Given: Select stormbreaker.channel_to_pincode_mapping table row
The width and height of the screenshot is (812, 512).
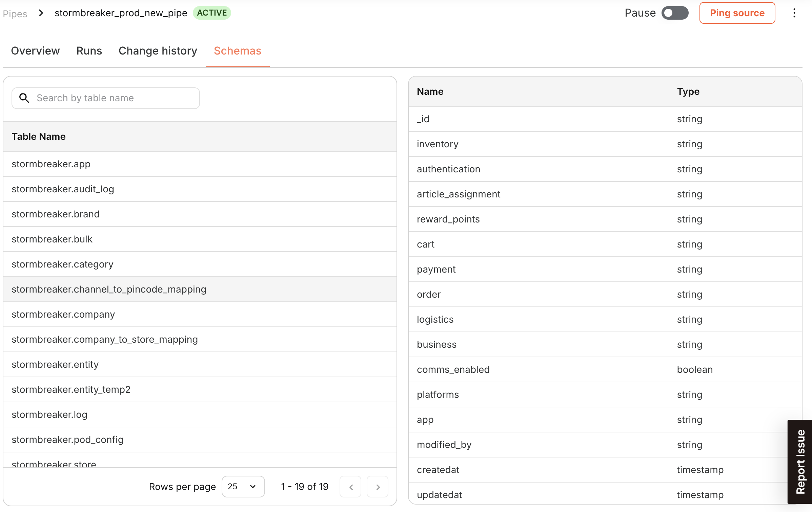Looking at the screenshot, I should pyautogui.click(x=200, y=289).
